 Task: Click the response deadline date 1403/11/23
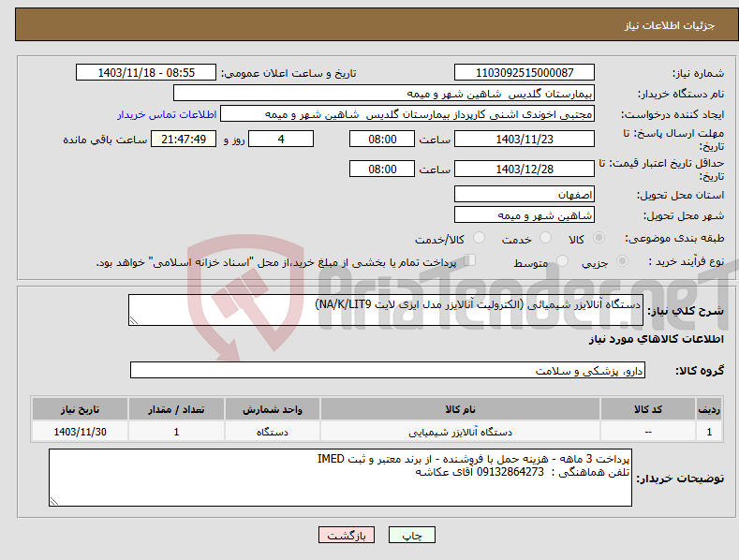point(525,139)
